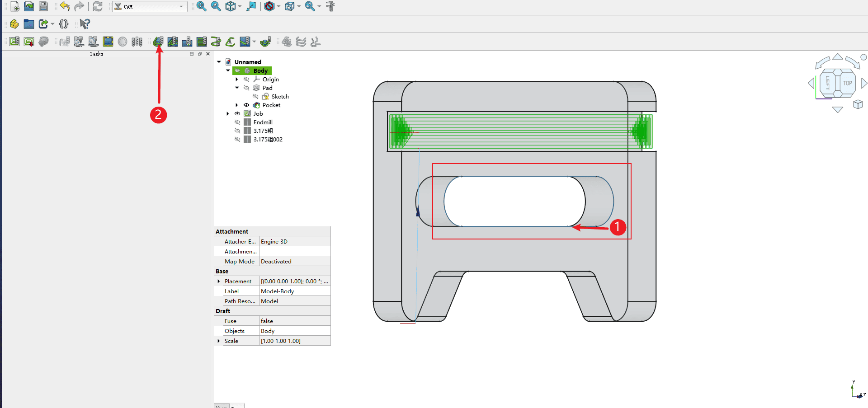
Task: Click the Post Process job icon
Action: [x=29, y=42]
